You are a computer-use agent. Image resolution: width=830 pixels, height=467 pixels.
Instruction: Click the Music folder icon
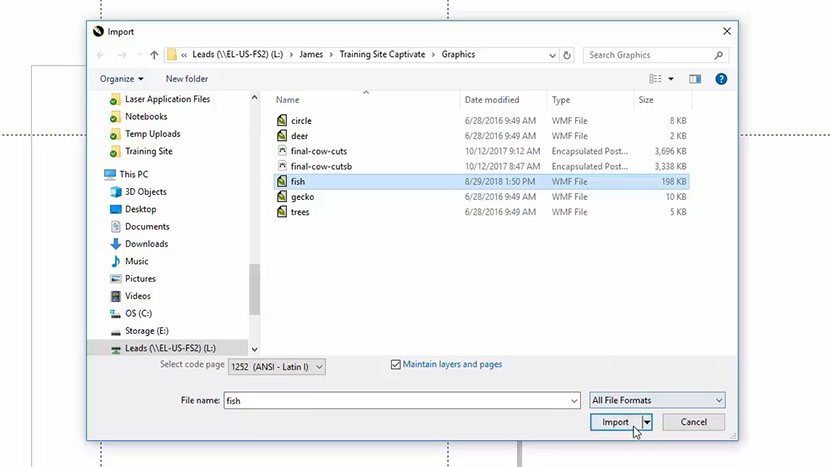click(x=116, y=262)
